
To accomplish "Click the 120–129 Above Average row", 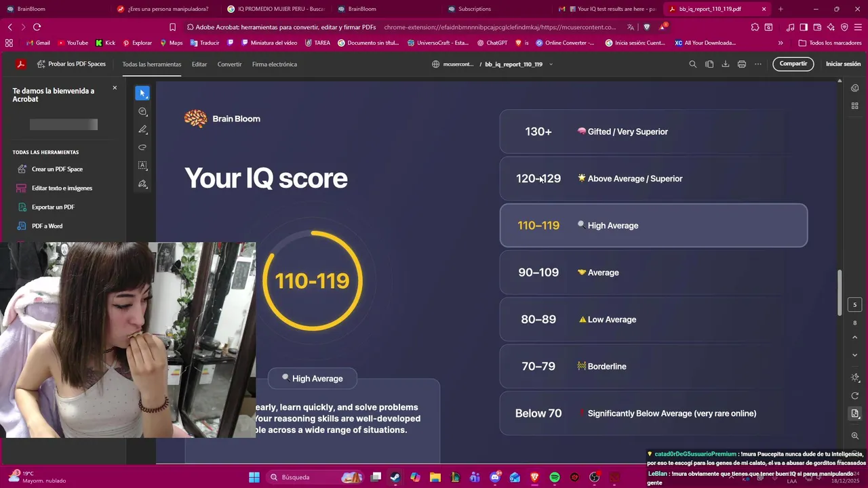I will tap(654, 178).
